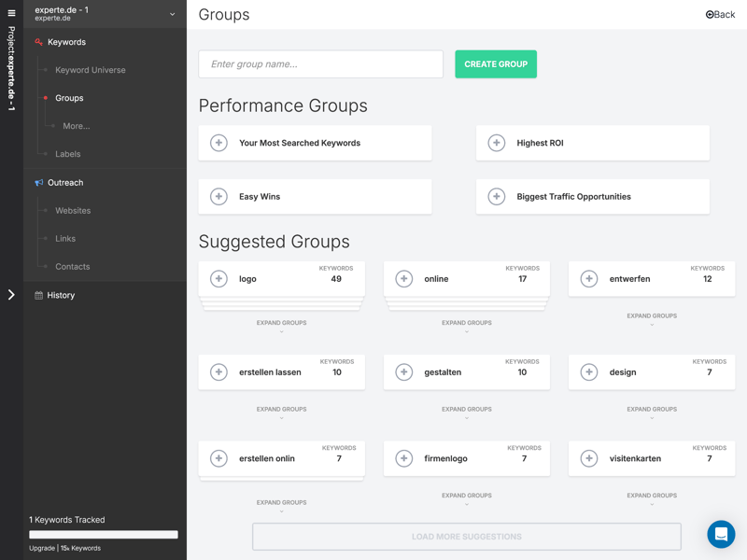The height and width of the screenshot is (560, 747).
Task: Click the keywords tracked progress bar
Action: [x=104, y=535]
